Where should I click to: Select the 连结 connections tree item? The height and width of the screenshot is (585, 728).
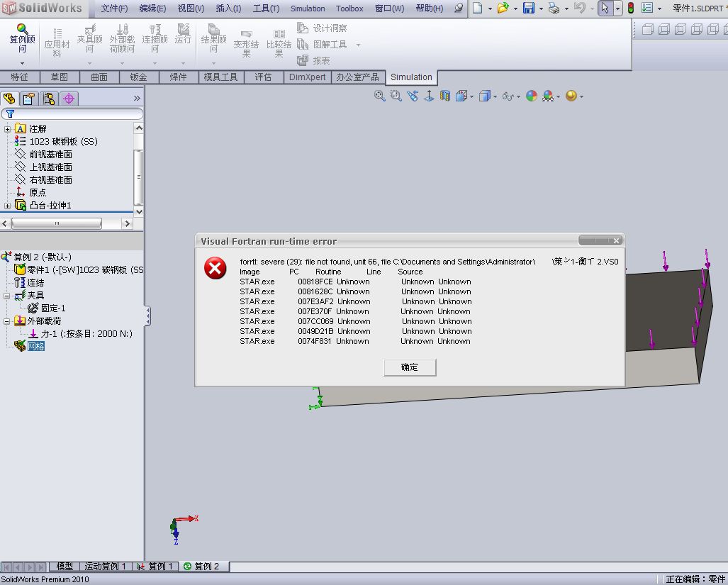(x=30, y=283)
